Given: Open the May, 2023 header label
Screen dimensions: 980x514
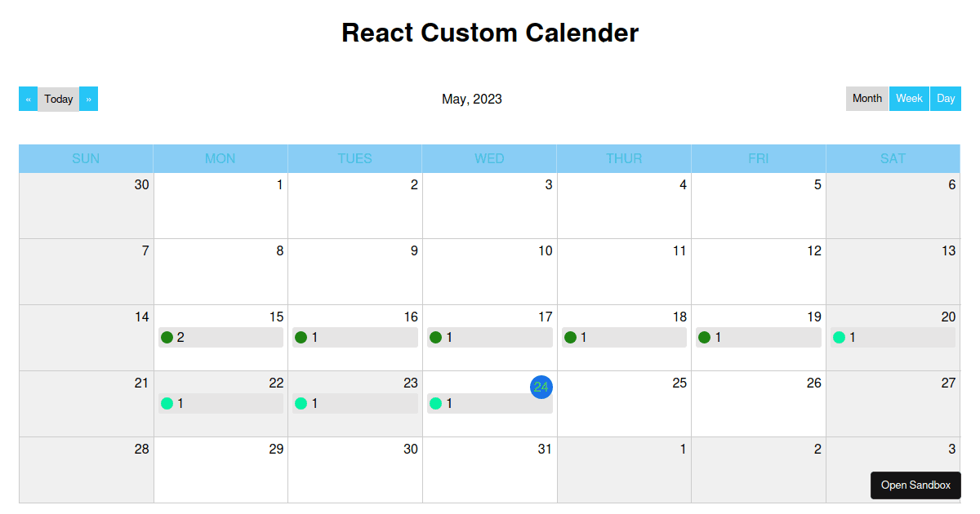Looking at the screenshot, I should coord(472,99).
